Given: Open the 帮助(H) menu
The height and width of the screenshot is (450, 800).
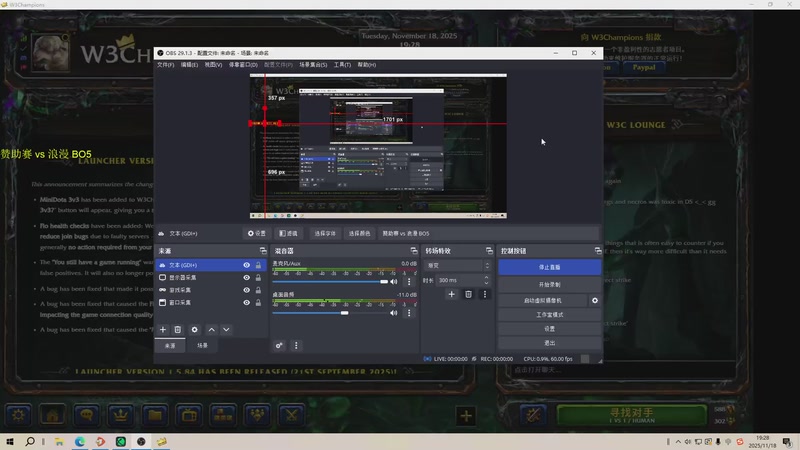Looking at the screenshot, I should coord(367,65).
